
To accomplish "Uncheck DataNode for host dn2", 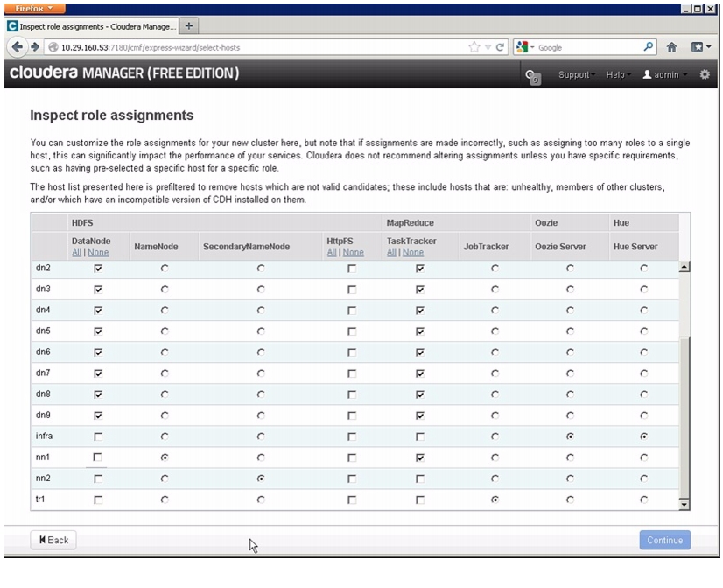I will tap(98, 269).
